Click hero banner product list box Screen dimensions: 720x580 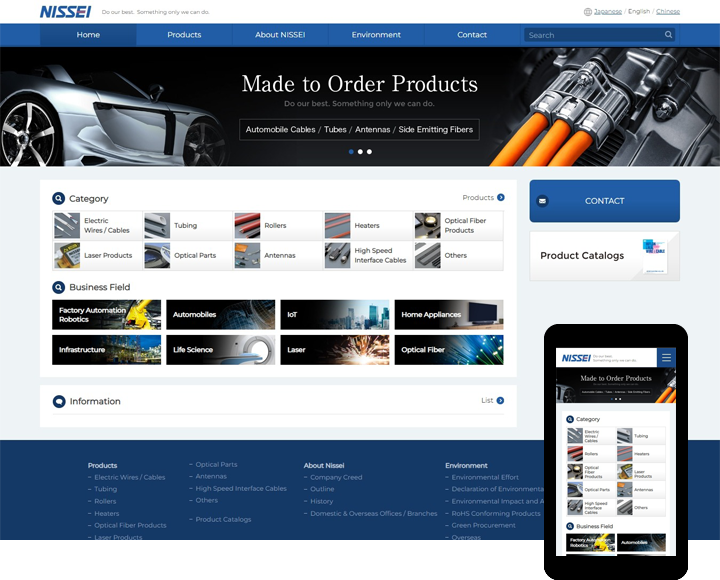[360, 130]
